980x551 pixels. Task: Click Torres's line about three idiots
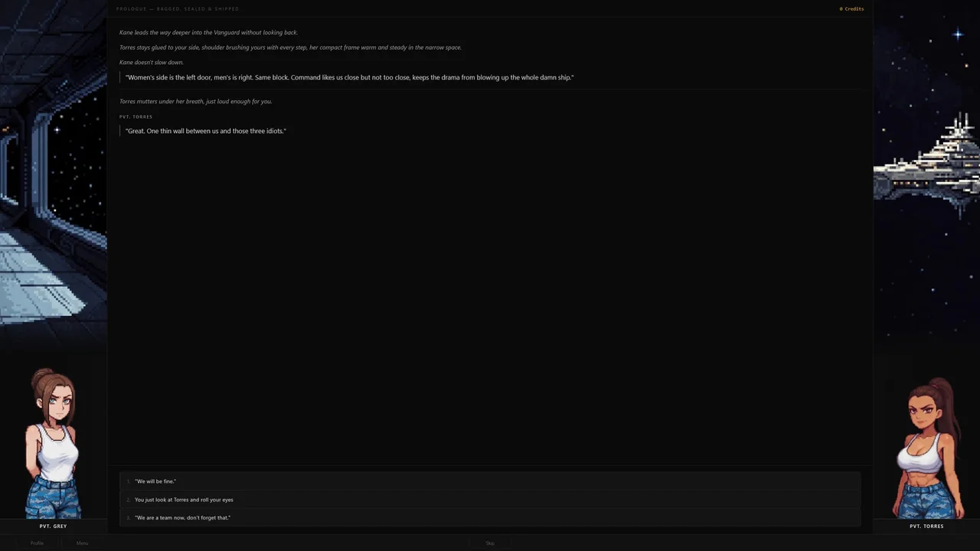206,131
